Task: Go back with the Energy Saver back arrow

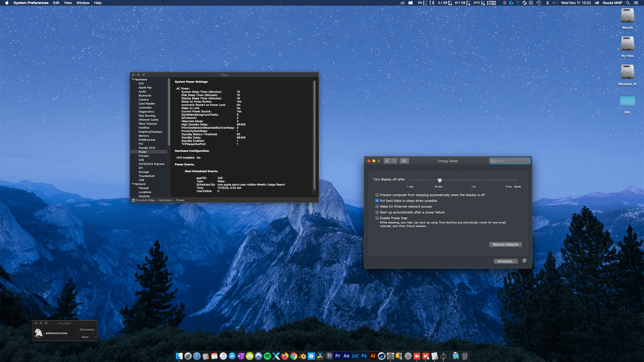Action: [x=387, y=161]
